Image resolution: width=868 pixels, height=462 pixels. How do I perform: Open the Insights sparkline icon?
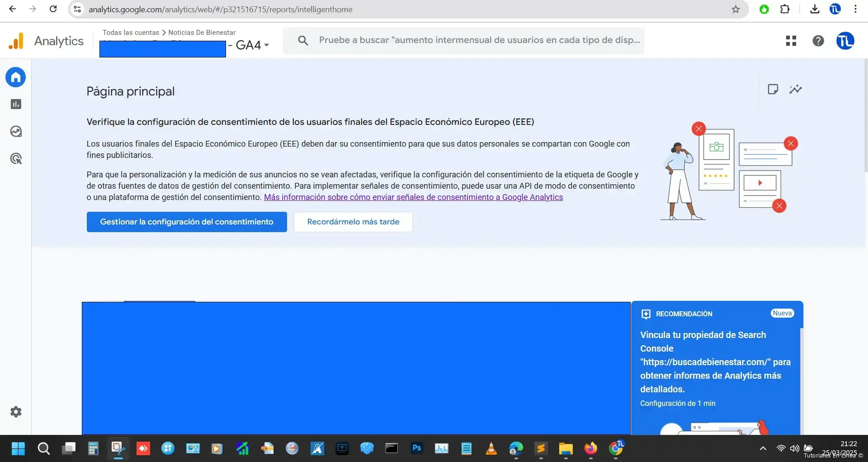point(796,89)
